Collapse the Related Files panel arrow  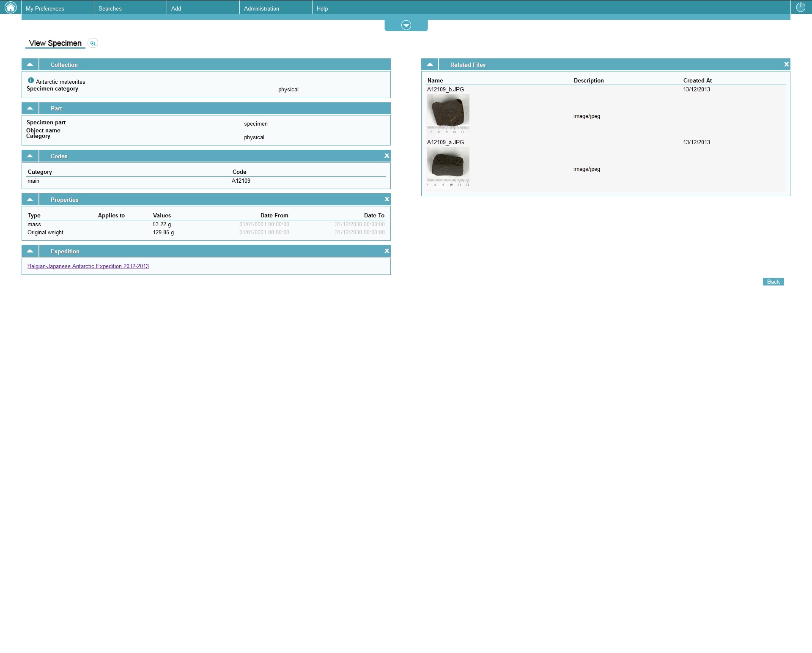coord(430,65)
